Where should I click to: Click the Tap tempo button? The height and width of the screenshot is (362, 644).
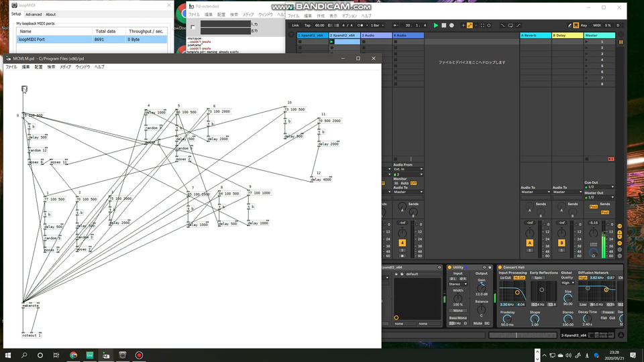tap(307, 25)
